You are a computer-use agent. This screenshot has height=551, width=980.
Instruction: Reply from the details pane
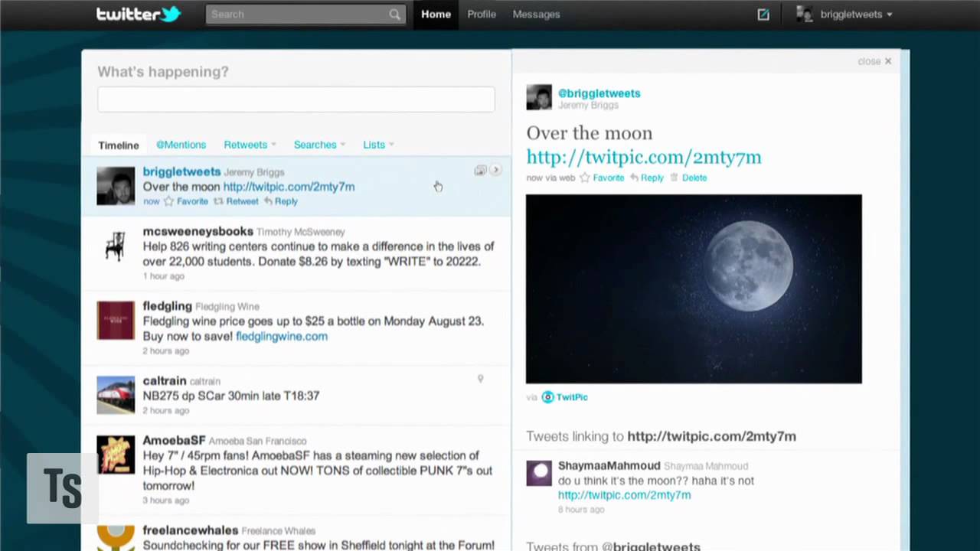[x=646, y=178]
